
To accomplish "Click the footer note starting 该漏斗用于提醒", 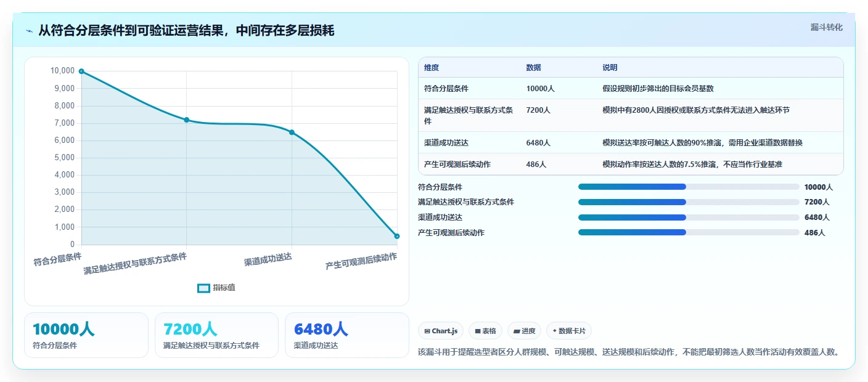I will pos(628,352).
